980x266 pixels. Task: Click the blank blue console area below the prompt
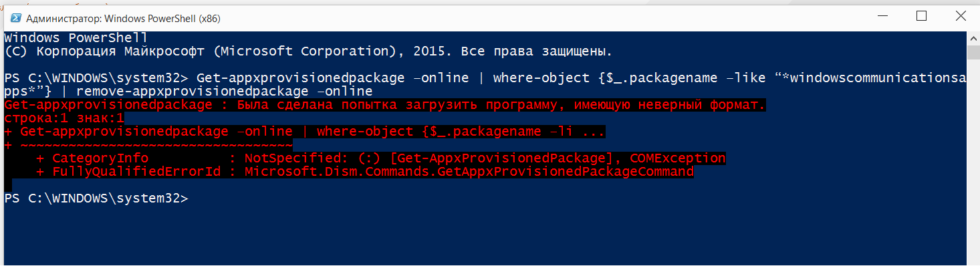[481, 234]
